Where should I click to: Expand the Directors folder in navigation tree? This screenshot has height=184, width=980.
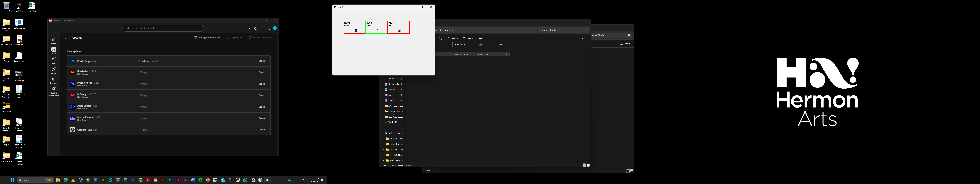(383, 150)
